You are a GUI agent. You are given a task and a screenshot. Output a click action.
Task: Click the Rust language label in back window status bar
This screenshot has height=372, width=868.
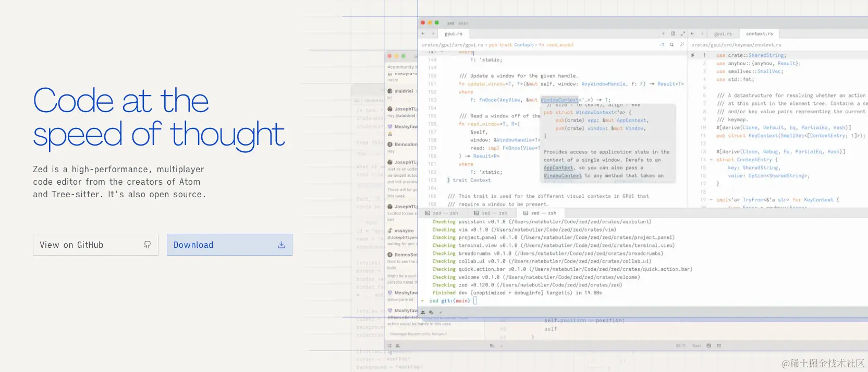pos(696,345)
